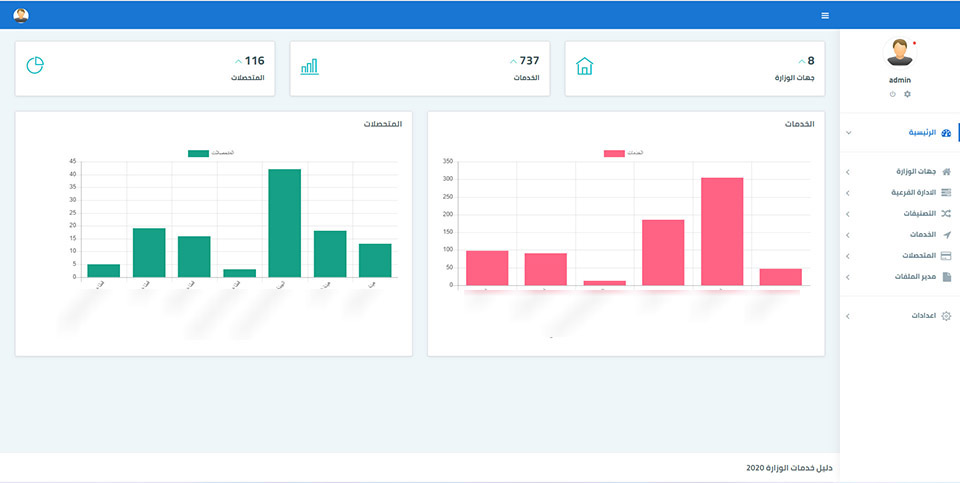The height and width of the screenshot is (483, 960).
Task: Toggle the pink الخدمات chart legend
Action: coord(614,153)
